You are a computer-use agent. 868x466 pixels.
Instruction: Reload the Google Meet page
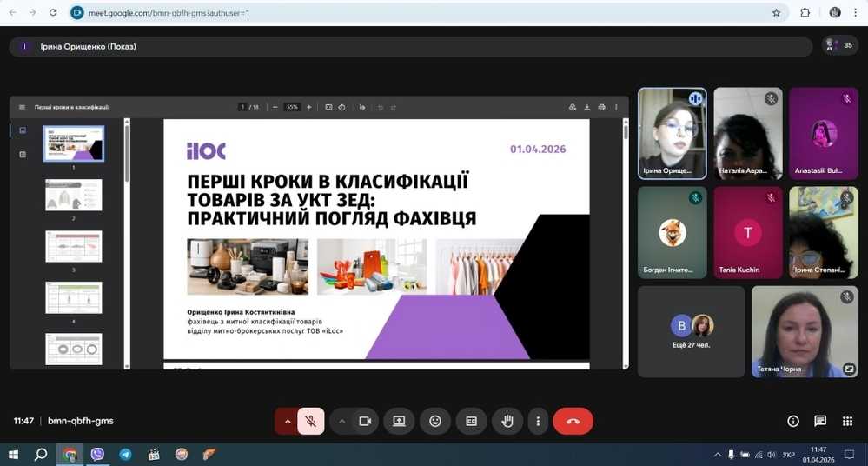(x=53, y=13)
